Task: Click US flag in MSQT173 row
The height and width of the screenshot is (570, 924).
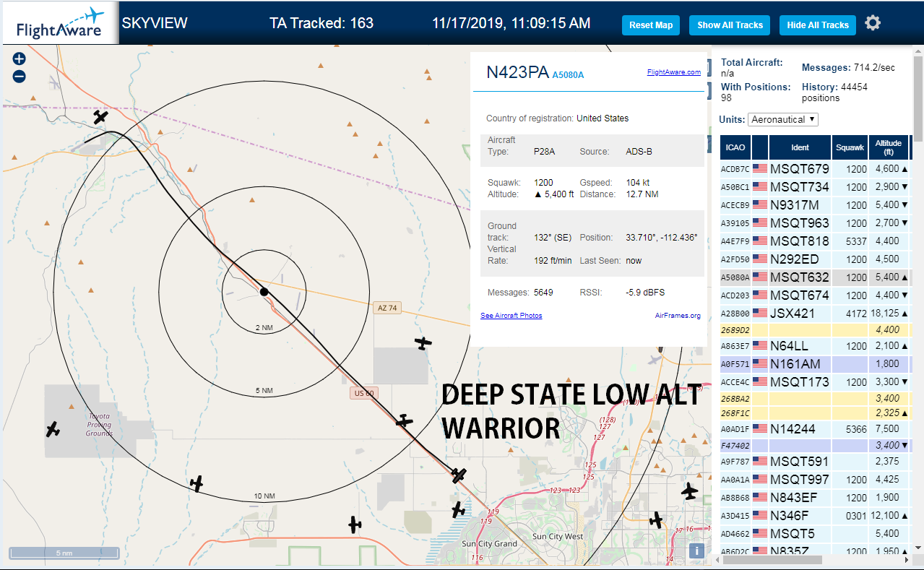Action: [x=760, y=381]
